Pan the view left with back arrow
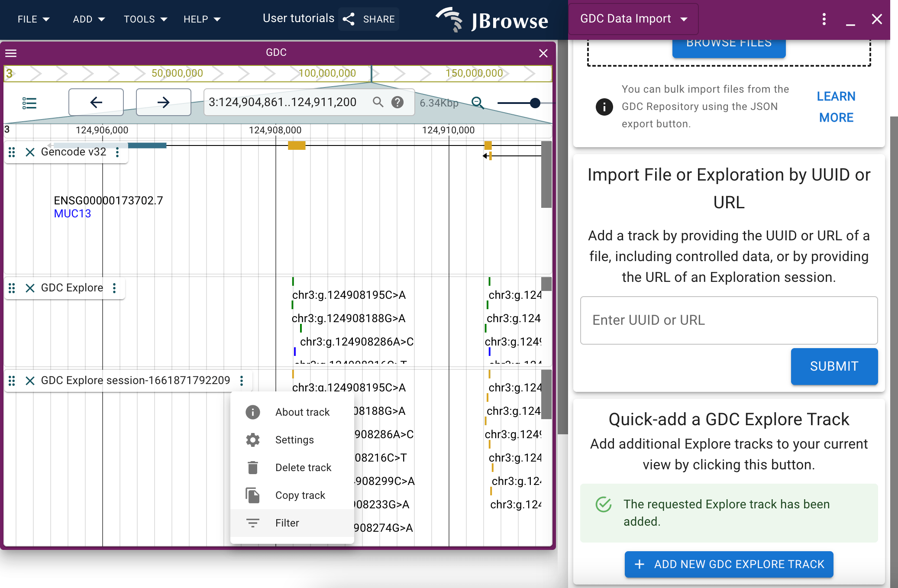The image size is (898, 588). pos(96,102)
